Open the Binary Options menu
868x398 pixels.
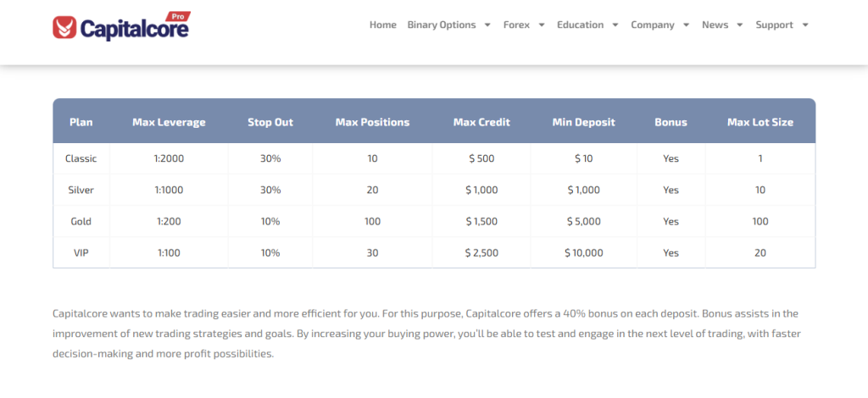(x=442, y=25)
